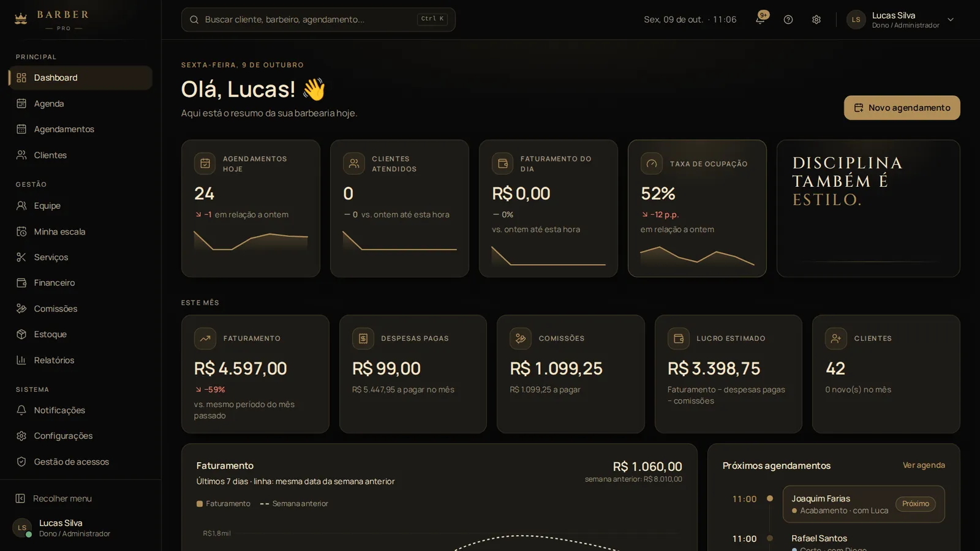Viewport: 980px width, 551px height.
Task: Click the Próximo badge on Joaquim Farias
Action: [x=916, y=504]
